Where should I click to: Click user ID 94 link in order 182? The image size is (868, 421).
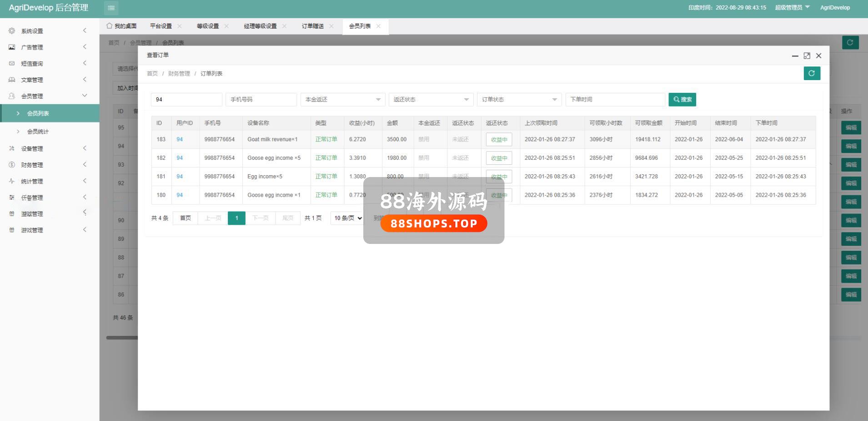coord(180,158)
